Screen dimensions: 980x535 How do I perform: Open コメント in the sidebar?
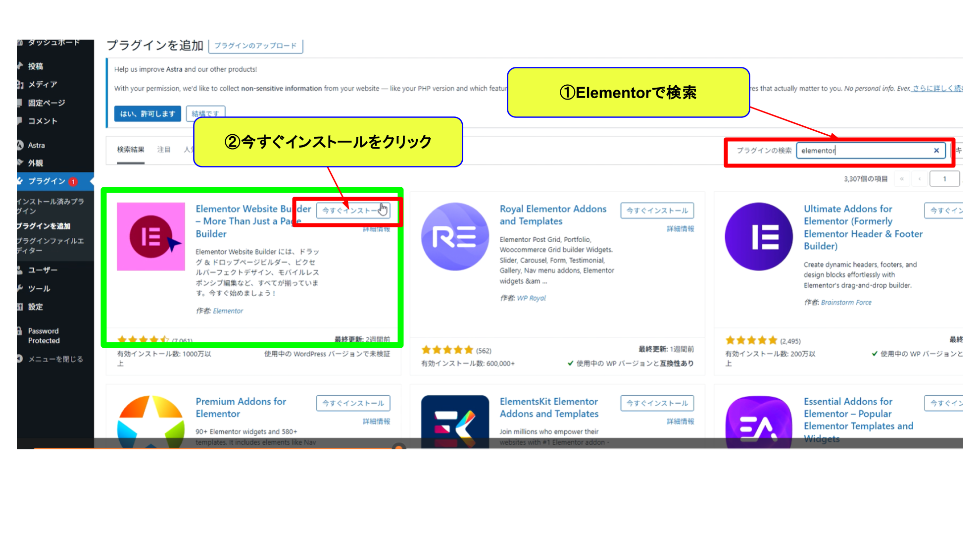pyautogui.click(x=43, y=121)
